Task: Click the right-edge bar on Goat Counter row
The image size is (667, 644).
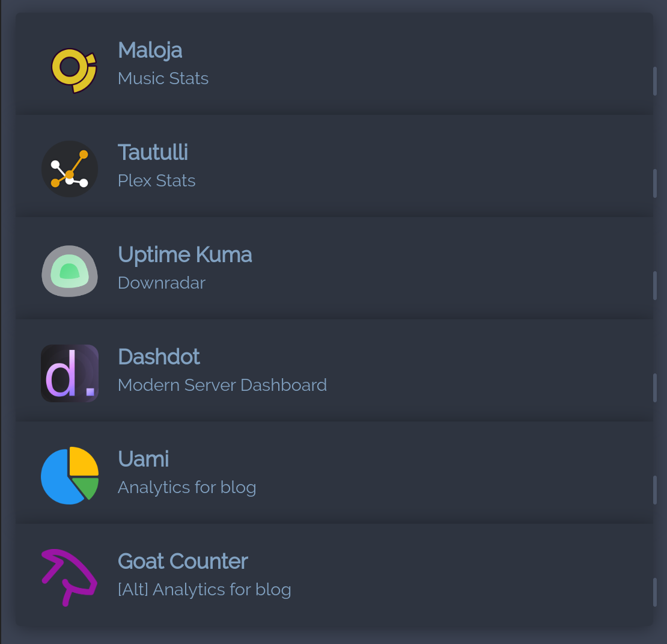Action: tap(654, 592)
